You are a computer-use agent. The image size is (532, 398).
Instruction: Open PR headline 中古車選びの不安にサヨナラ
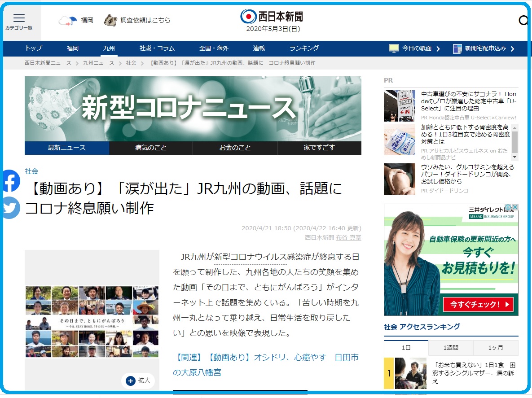[469, 101]
